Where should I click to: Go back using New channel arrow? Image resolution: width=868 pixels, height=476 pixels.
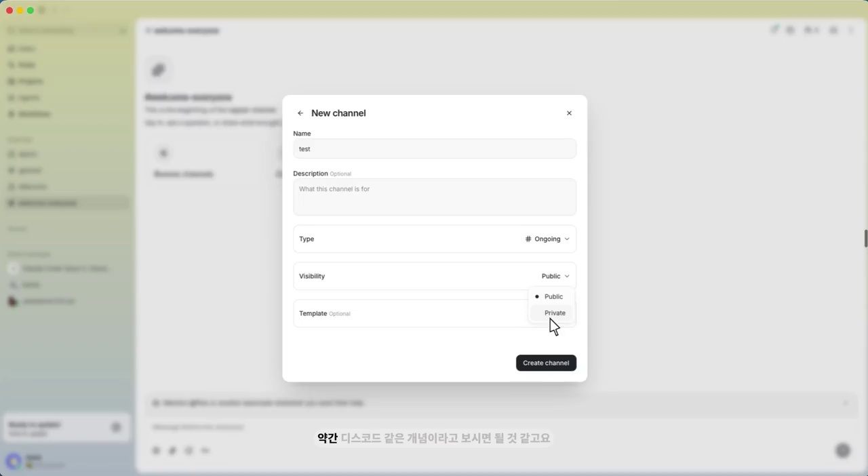(300, 113)
